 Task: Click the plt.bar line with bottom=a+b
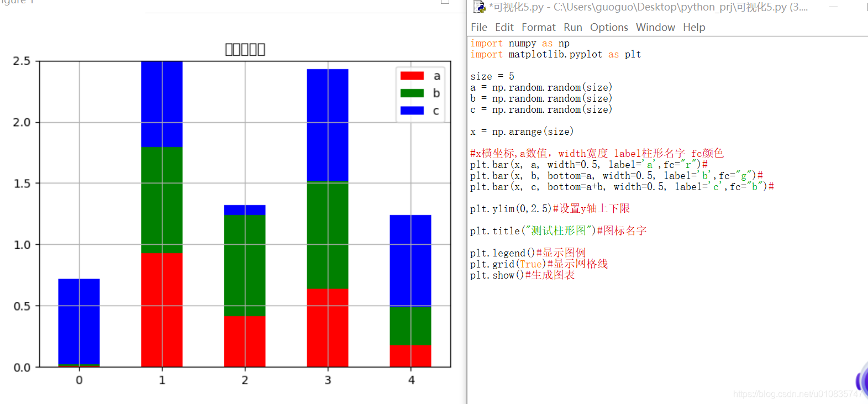[622, 187]
